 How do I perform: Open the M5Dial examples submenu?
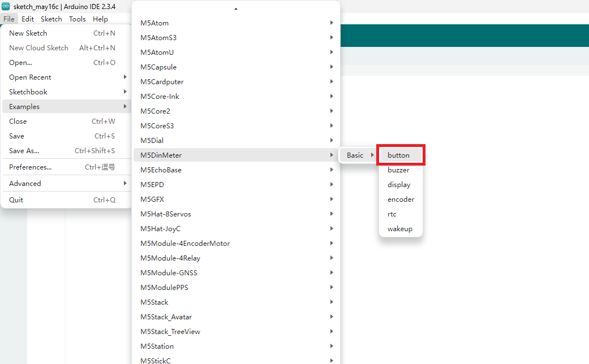point(236,140)
